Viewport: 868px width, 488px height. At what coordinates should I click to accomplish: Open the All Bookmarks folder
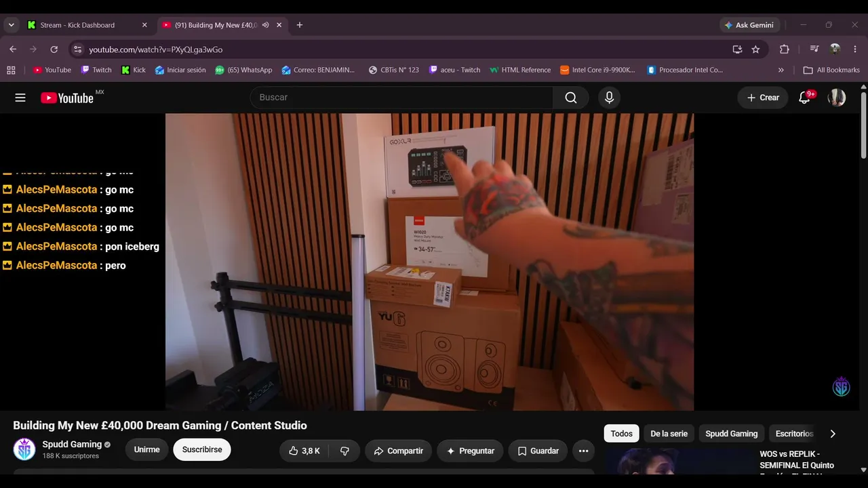[x=831, y=70]
